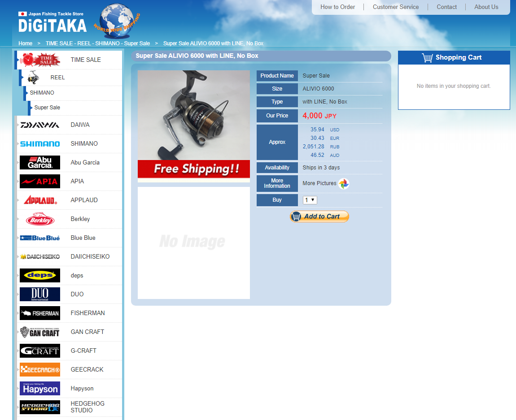Screen dimensions: 516x420
Task: Click the No Image placeholder thumbnail
Action: [193, 243]
